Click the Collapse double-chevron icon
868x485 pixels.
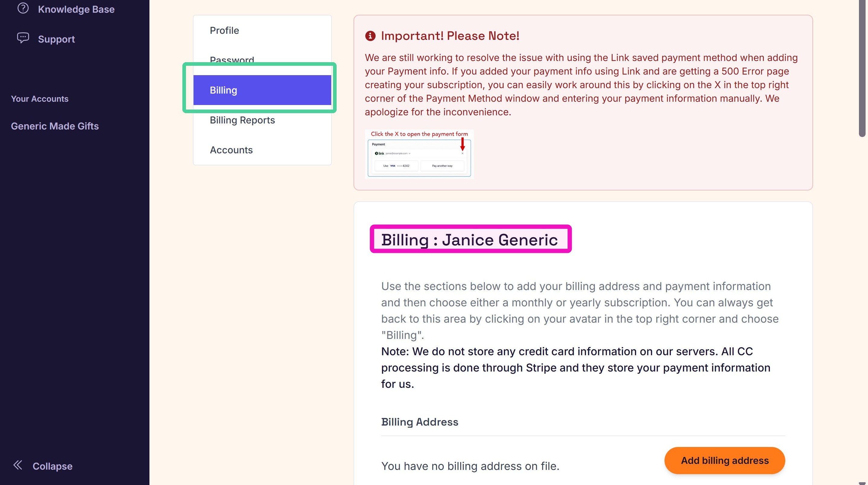18,465
